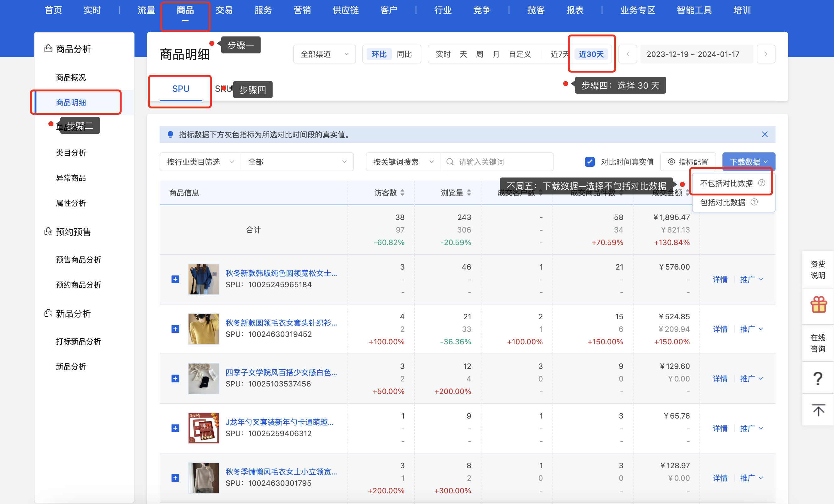Select 类目分析 in the sidebar
The height and width of the screenshot is (504, 834).
[71, 153]
